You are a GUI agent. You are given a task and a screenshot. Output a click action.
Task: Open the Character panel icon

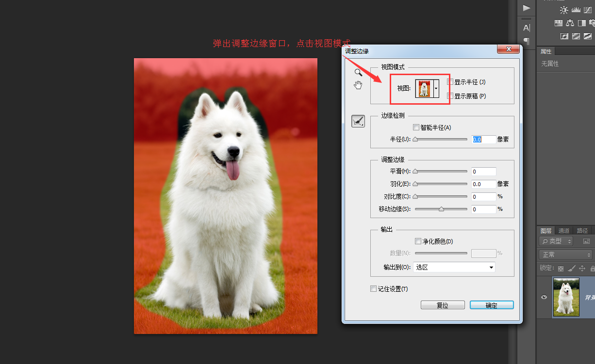coord(527,28)
